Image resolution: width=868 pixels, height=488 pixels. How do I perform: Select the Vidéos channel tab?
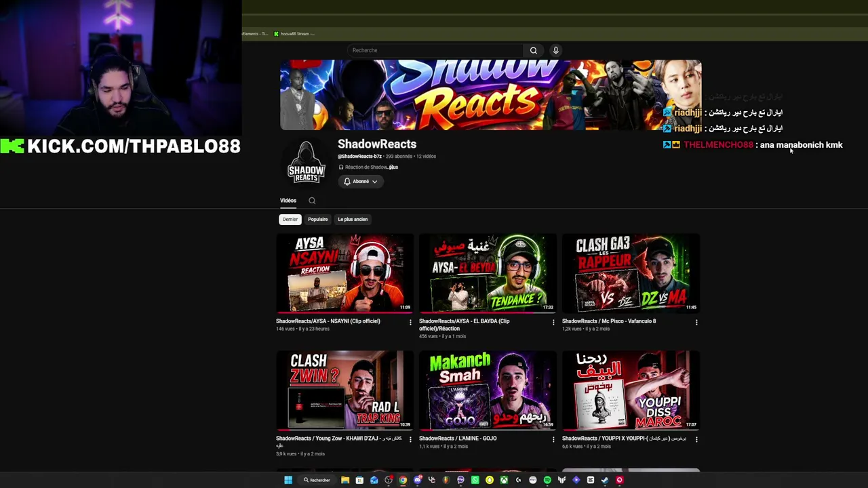(x=288, y=201)
